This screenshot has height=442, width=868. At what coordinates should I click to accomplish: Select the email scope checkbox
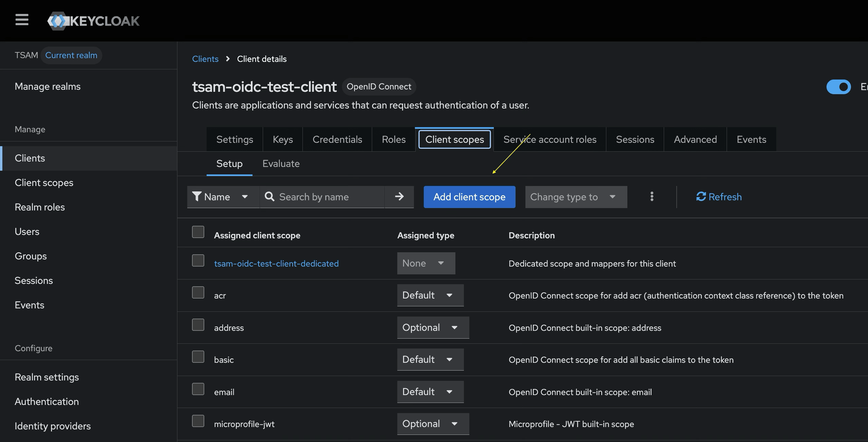point(198,389)
